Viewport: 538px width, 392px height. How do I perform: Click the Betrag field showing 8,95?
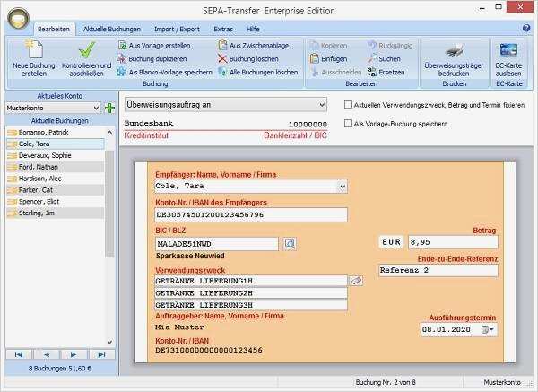click(x=453, y=242)
